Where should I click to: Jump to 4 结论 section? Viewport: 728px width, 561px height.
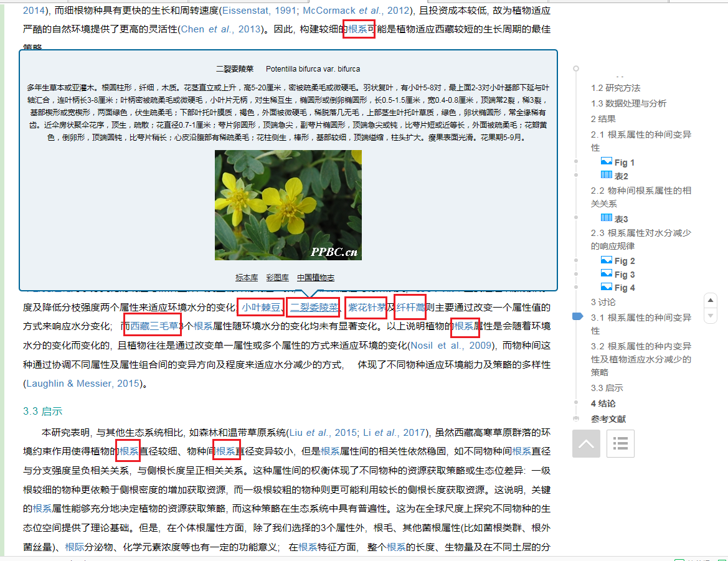pyautogui.click(x=603, y=403)
